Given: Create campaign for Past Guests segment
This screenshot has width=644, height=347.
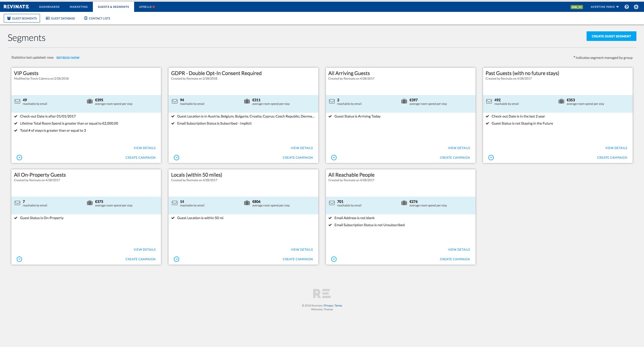Looking at the screenshot, I should click(x=612, y=157).
